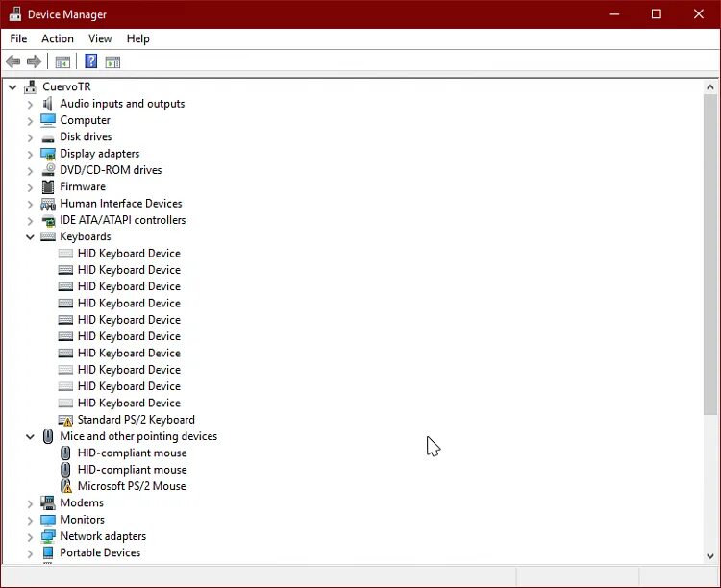Click the vertical scrollbar thumb
This screenshot has height=588, width=721.
(710, 256)
